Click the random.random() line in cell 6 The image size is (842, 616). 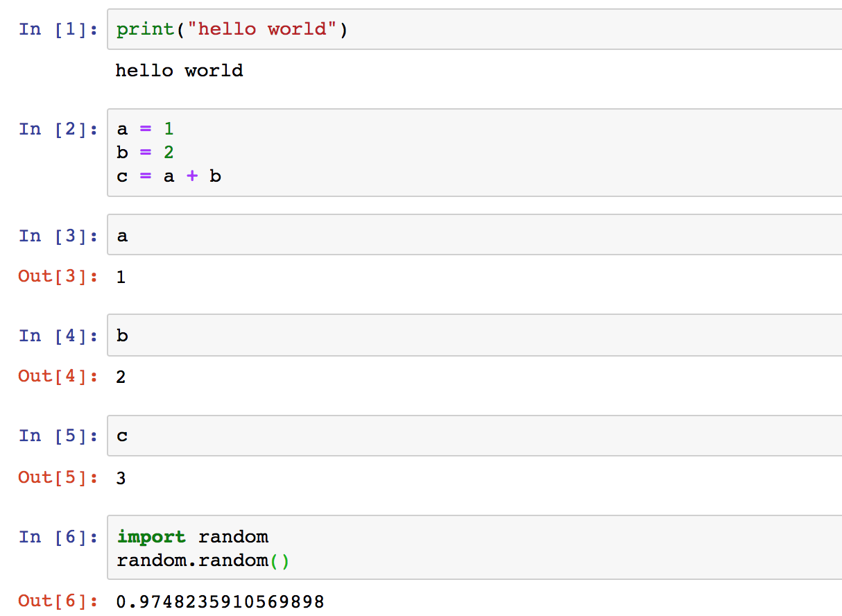[x=203, y=561]
